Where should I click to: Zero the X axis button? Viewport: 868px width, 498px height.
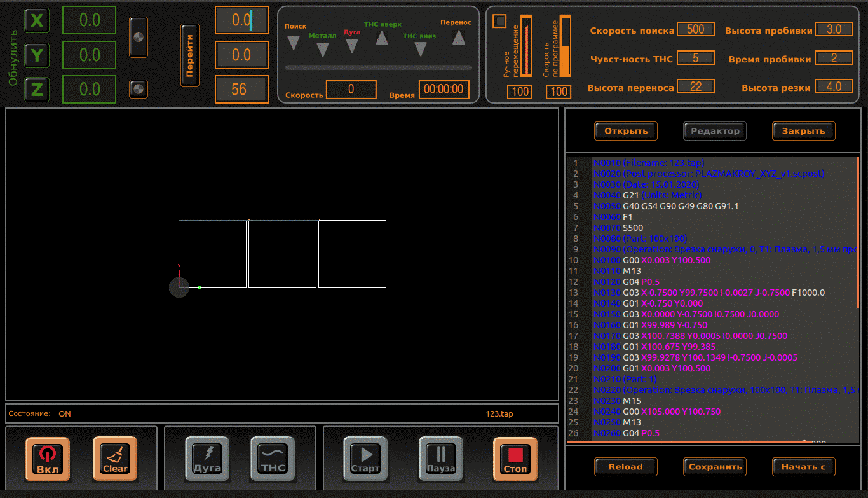(37, 20)
